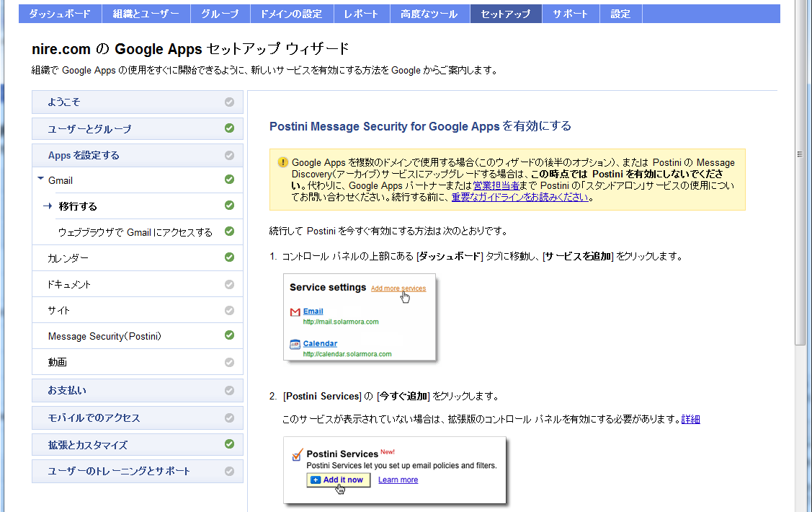This screenshot has width=812, height=512.
Task: Click the Service settings example screenshot
Action: pyautogui.click(x=360, y=317)
